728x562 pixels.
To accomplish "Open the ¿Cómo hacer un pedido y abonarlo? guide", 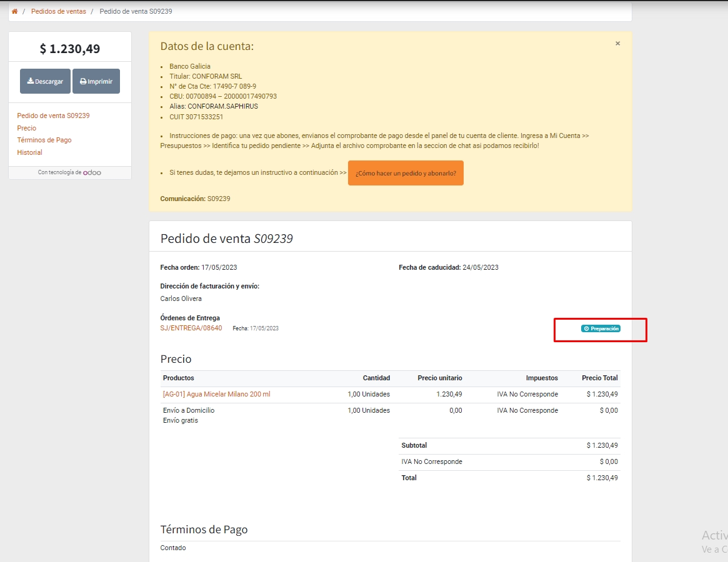I will pos(406,173).
